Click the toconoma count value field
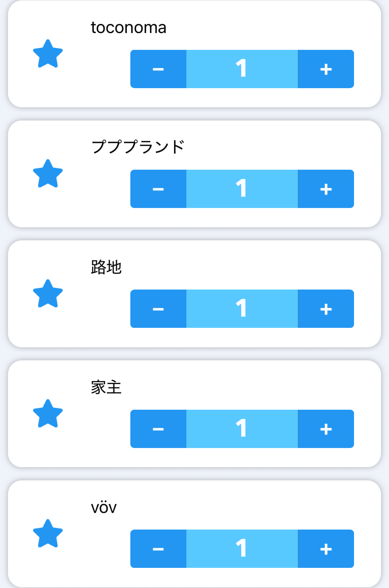 tap(242, 69)
